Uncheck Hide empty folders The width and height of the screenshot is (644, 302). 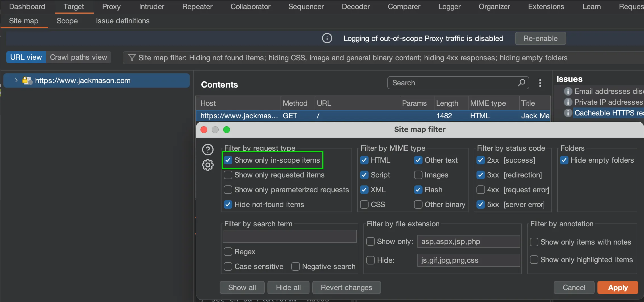[564, 160]
